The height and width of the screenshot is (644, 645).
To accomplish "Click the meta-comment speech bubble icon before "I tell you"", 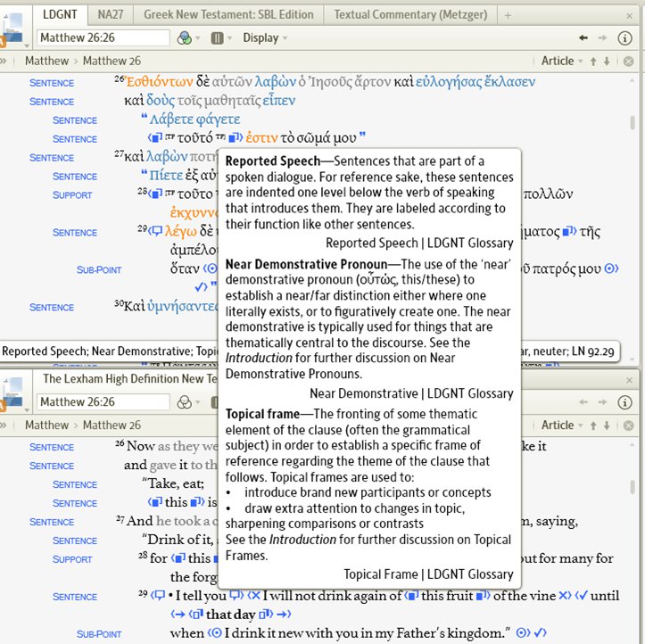I will click(x=158, y=596).
